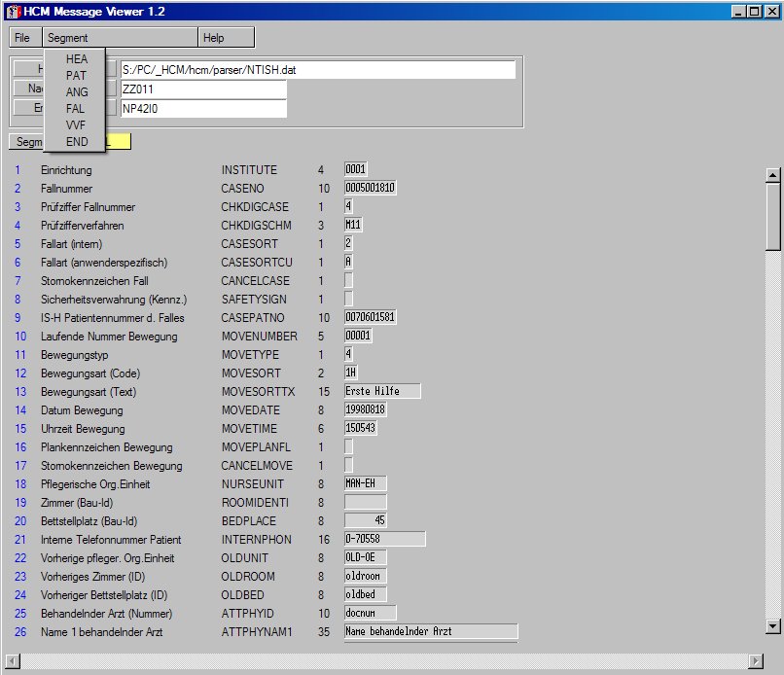The width and height of the screenshot is (784, 675).
Task: Click the file path field showing NTISH.dat
Action: coord(317,70)
